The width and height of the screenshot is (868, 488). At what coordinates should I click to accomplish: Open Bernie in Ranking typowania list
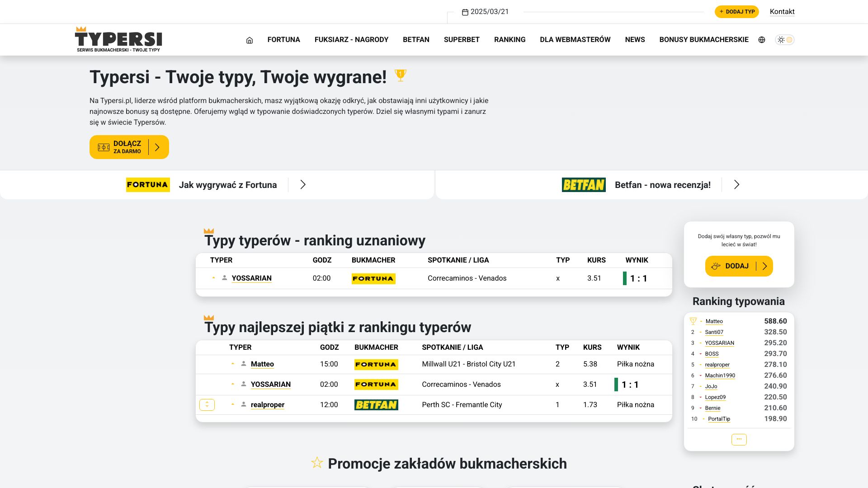[x=713, y=408]
